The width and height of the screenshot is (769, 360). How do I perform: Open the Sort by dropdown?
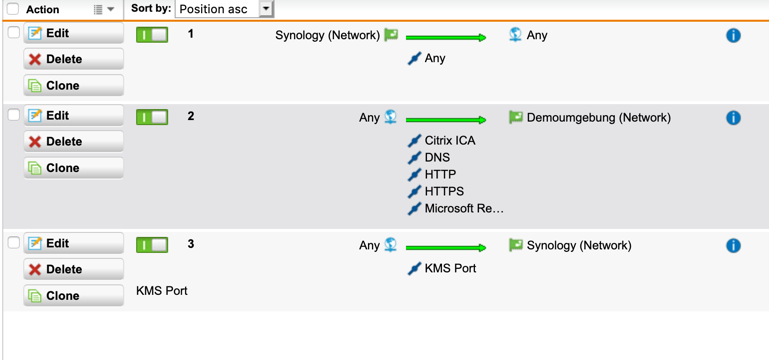tap(224, 9)
